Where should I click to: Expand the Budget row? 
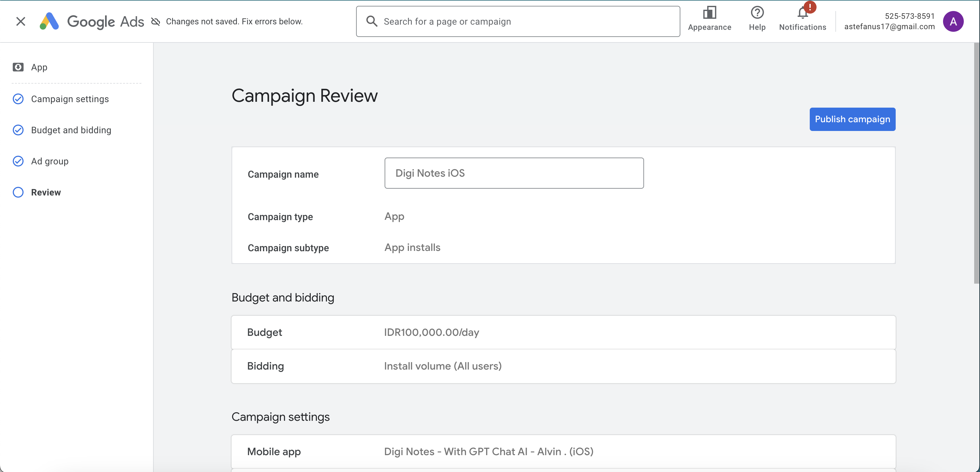pos(563,332)
